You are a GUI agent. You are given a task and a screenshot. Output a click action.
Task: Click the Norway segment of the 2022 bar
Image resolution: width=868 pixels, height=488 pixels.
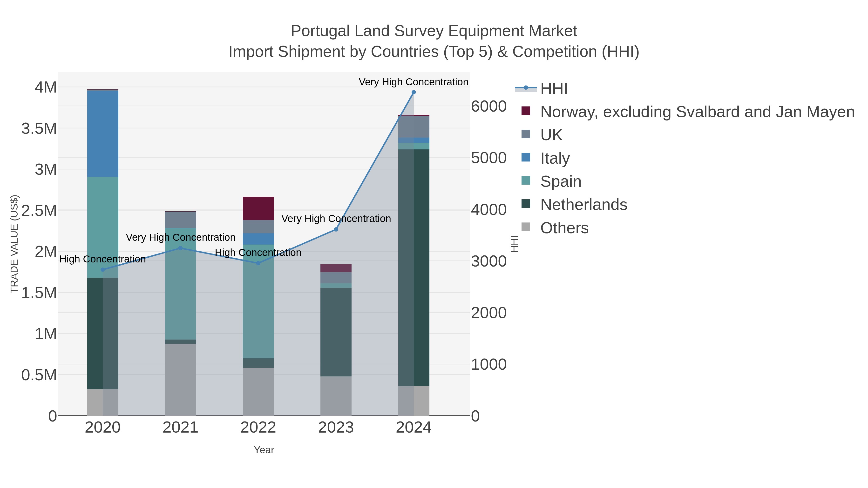pyautogui.click(x=258, y=208)
